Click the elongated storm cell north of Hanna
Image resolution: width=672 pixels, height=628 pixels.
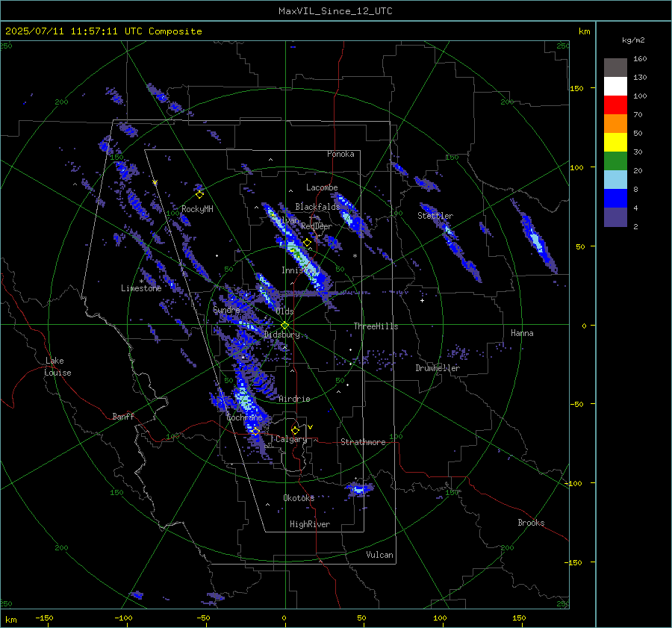point(535,240)
